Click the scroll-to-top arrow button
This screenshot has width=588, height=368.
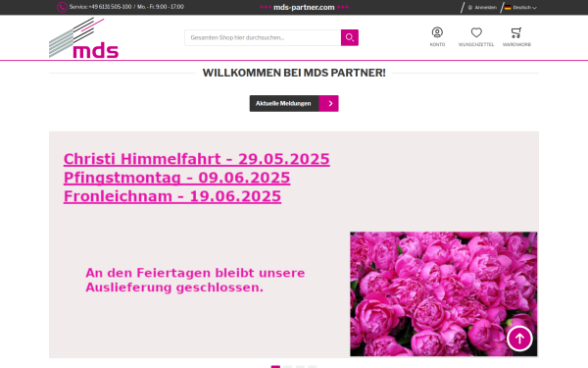(x=519, y=339)
